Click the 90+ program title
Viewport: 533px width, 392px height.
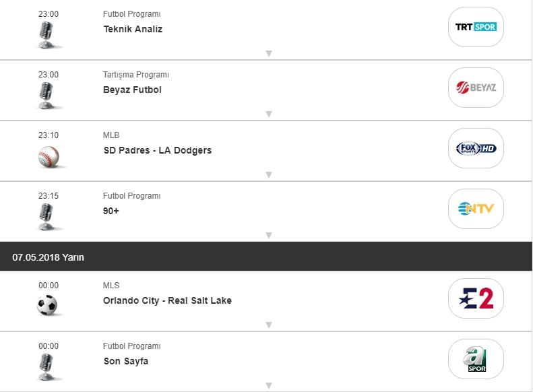[111, 211]
